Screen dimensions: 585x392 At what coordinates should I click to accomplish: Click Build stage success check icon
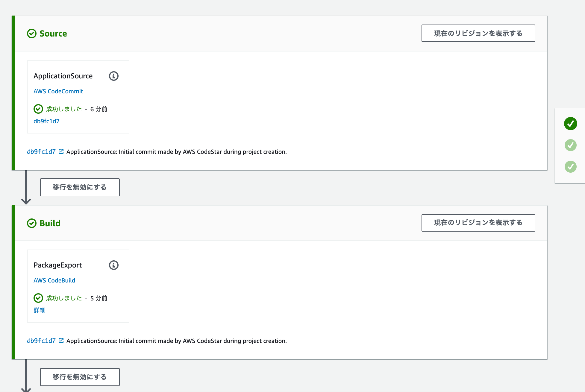(32, 223)
